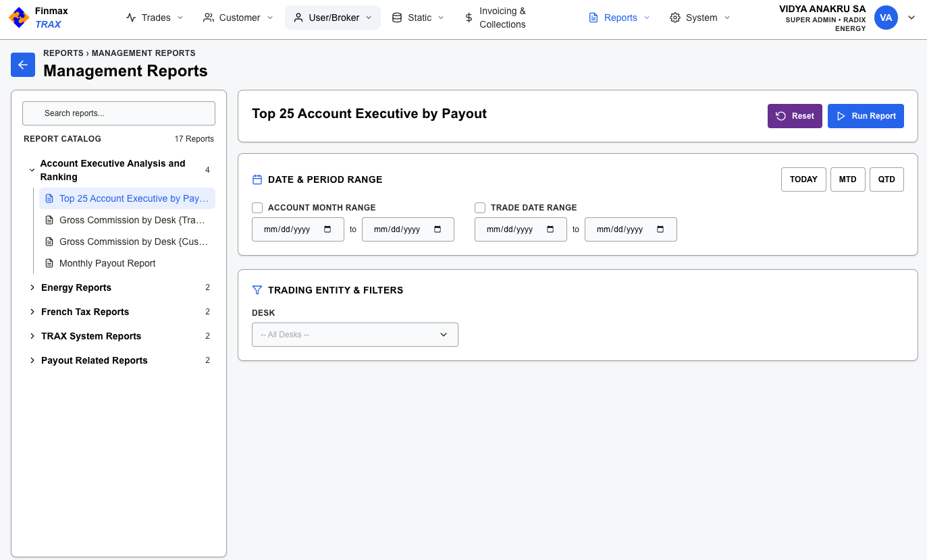Collapse Account Executive Analysis and Ranking group
The width and height of the screenshot is (927, 560).
[x=119, y=170]
